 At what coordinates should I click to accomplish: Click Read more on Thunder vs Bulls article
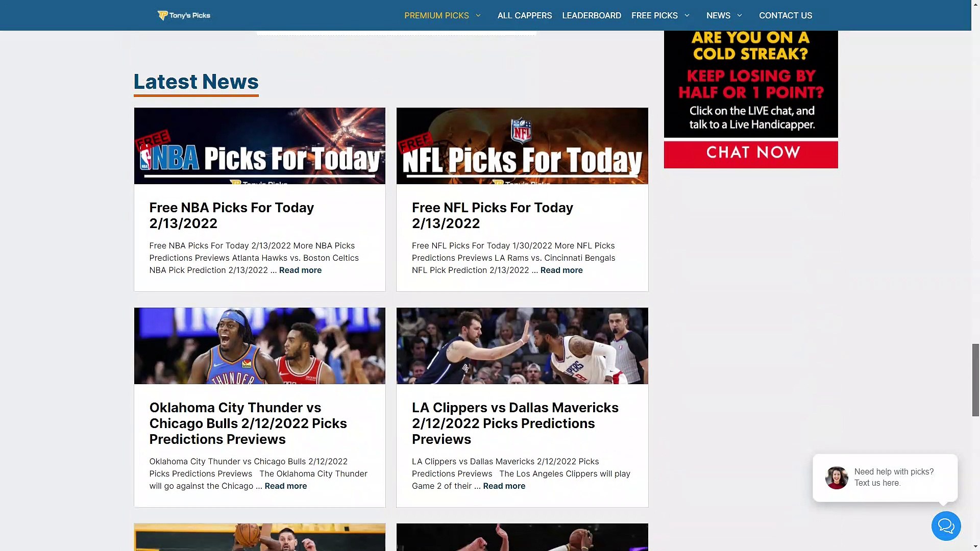tap(285, 486)
